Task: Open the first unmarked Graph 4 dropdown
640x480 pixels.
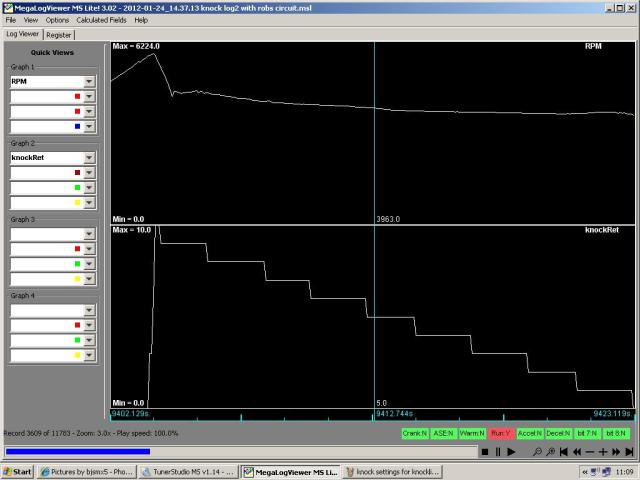Action: click(x=89, y=310)
